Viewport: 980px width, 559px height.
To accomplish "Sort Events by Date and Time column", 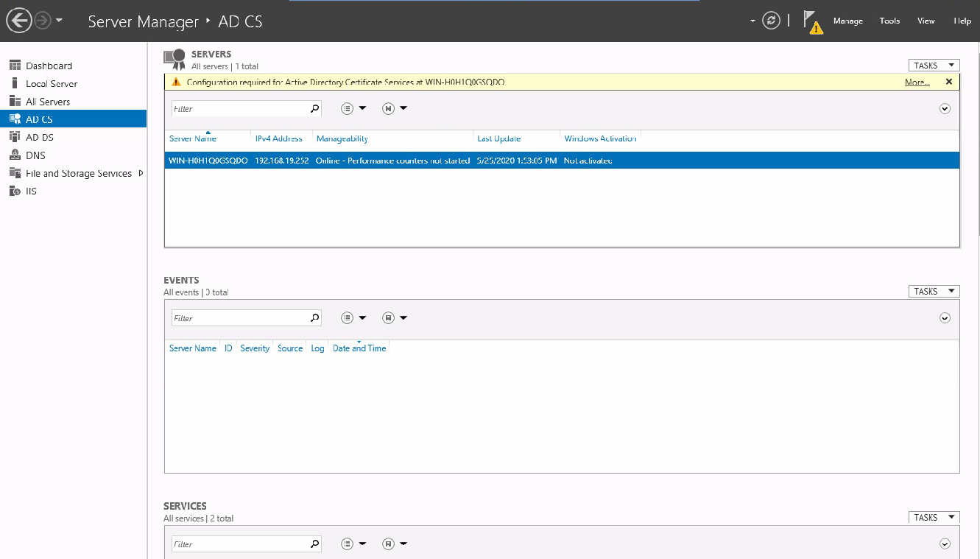I will click(x=359, y=348).
